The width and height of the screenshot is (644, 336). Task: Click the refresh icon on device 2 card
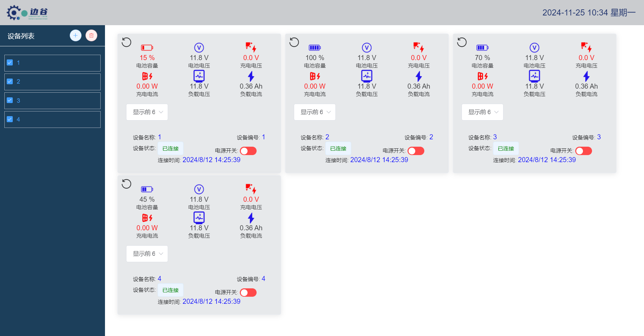[x=294, y=42]
